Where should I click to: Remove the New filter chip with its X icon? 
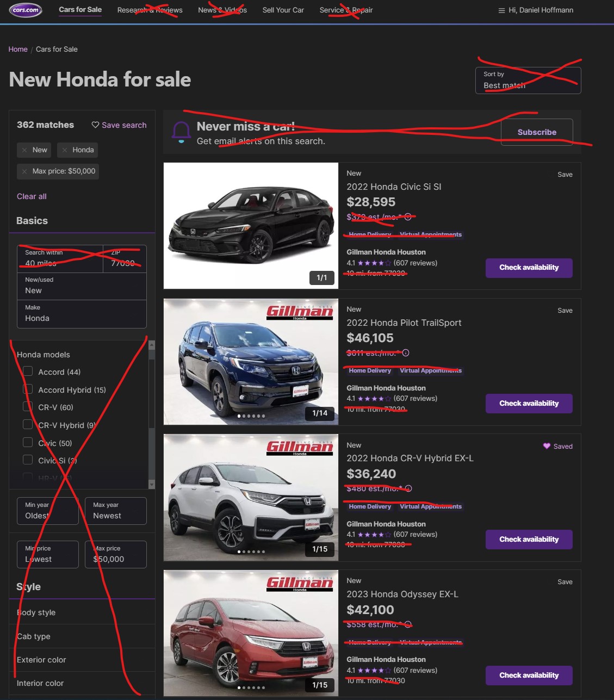tap(25, 150)
